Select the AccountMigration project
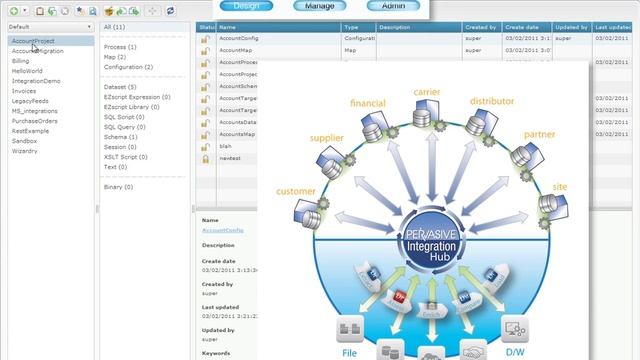640x360 pixels. point(38,51)
